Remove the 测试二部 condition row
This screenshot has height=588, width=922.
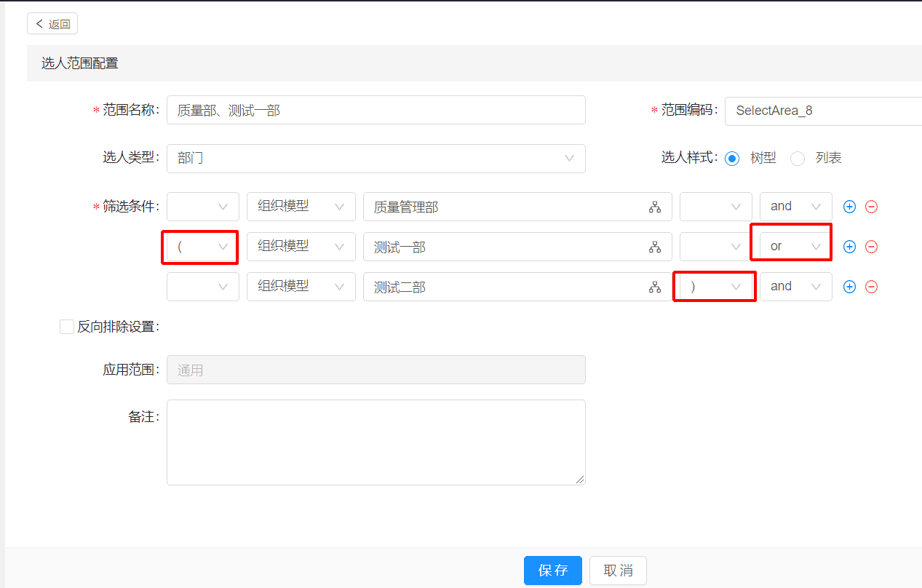(871, 287)
